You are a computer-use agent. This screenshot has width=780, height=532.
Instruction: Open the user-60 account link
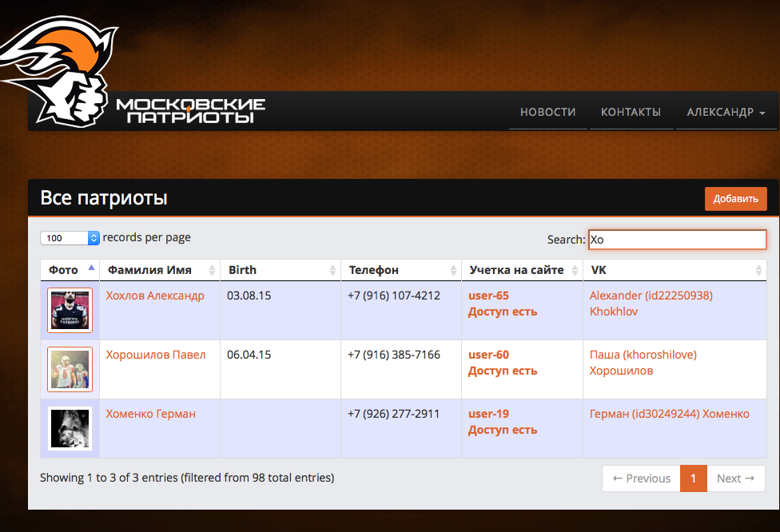tap(488, 355)
